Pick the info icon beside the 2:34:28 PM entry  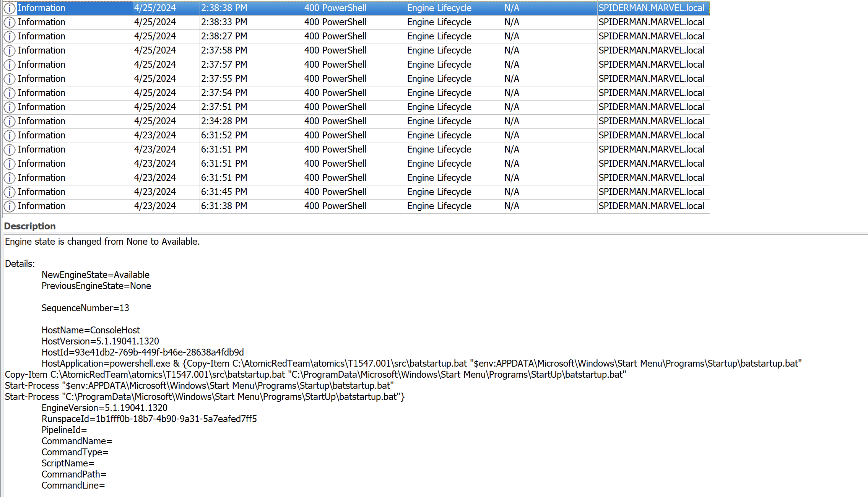coord(10,121)
